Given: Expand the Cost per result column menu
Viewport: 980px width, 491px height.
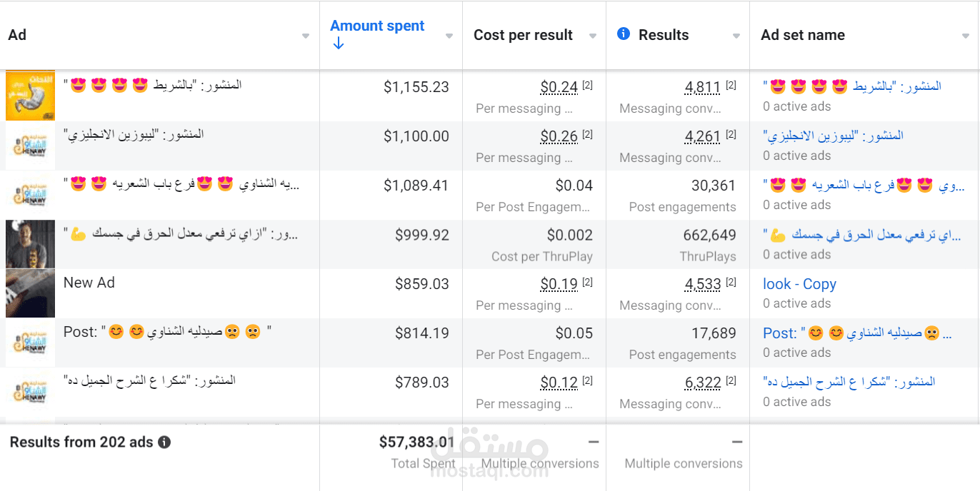Looking at the screenshot, I should [x=593, y=36].
